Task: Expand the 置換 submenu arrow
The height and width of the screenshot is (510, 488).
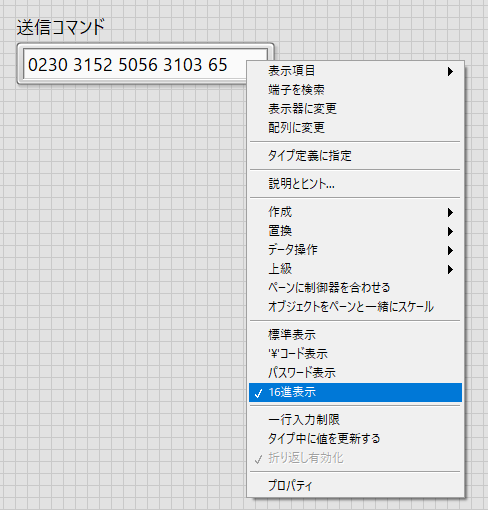Action: point(450,231)
